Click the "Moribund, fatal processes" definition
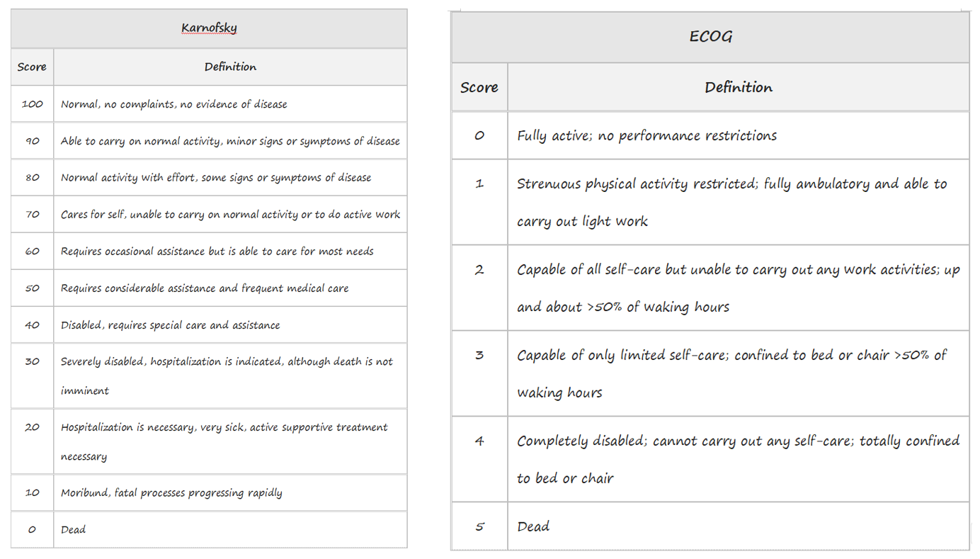Image resolution: width=980 pixels, height=559 pixels. coord(171,493)
